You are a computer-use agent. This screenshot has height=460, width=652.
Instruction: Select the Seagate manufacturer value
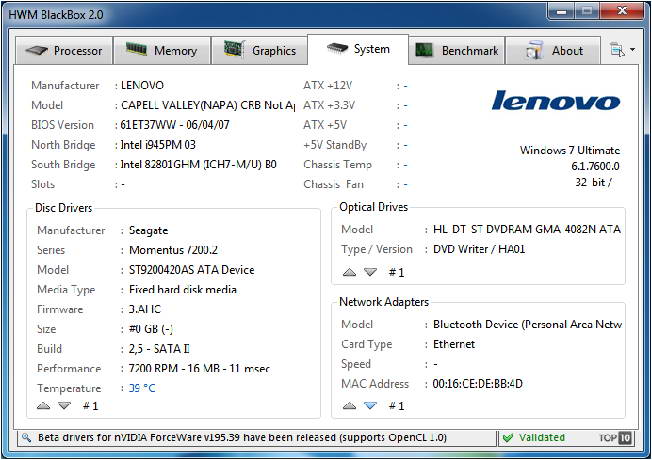[x=148, y=230]
